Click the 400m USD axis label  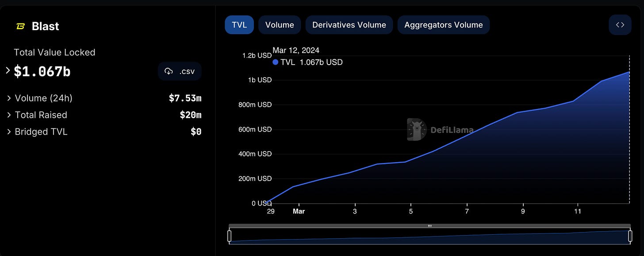(255, 154)
